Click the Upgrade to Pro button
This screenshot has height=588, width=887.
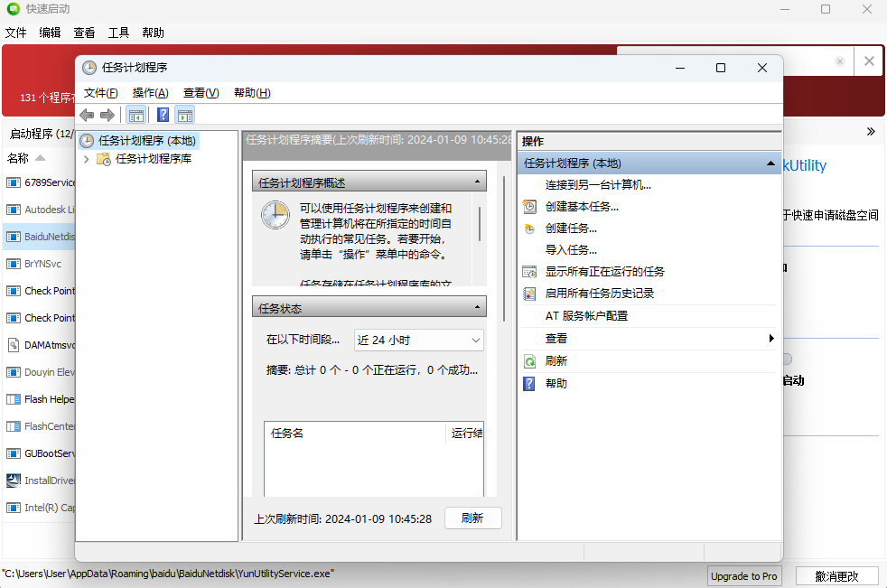tap(744, 575)
